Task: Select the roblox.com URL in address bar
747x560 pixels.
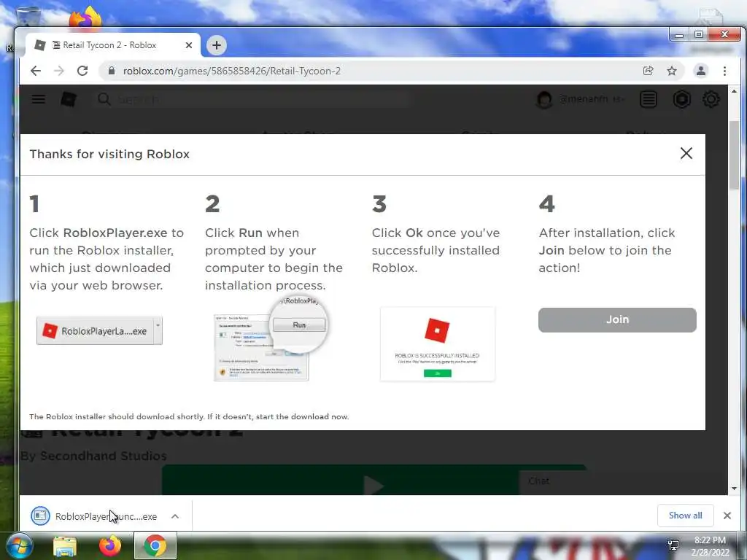Action: point(231,71)
